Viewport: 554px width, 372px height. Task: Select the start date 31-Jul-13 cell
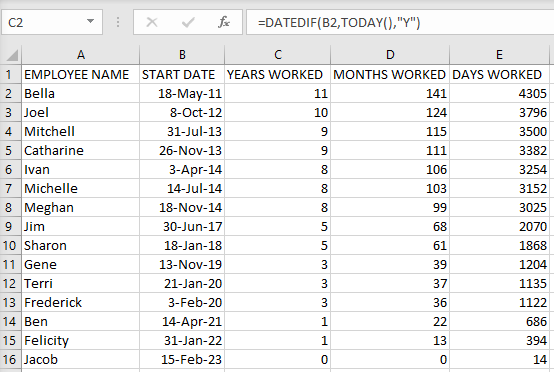point(182,131)
